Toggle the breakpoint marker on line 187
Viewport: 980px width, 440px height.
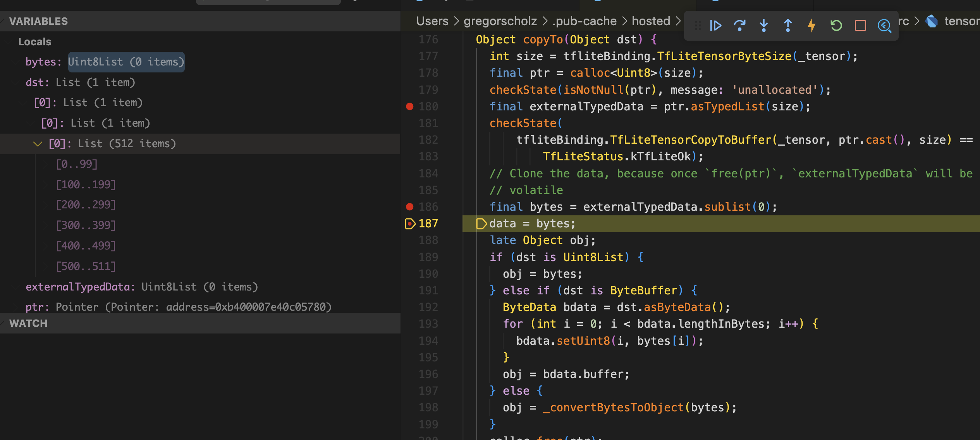(409, 223)
